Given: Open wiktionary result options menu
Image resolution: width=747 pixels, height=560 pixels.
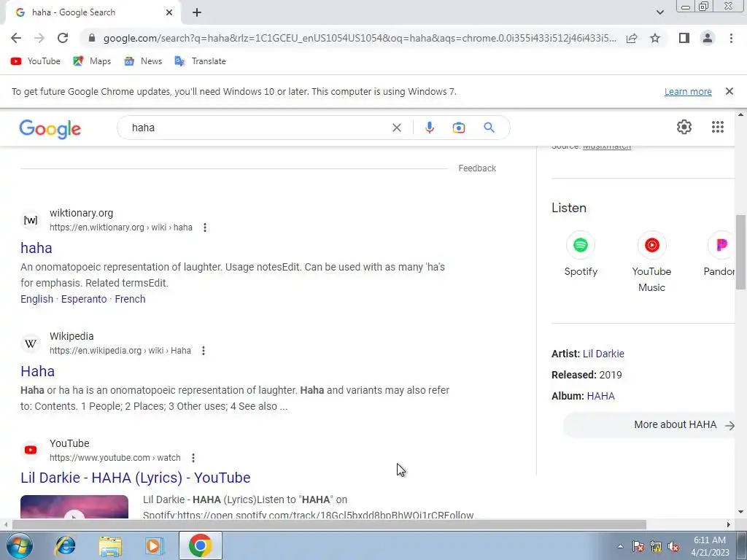Looking at the screenshot, I should coord(205,227).
